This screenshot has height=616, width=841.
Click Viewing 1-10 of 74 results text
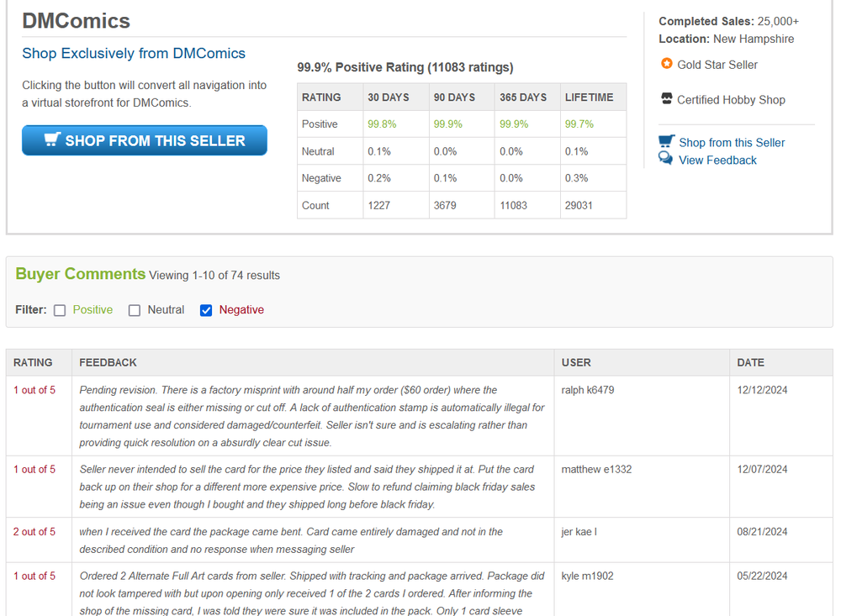point(214,276)
